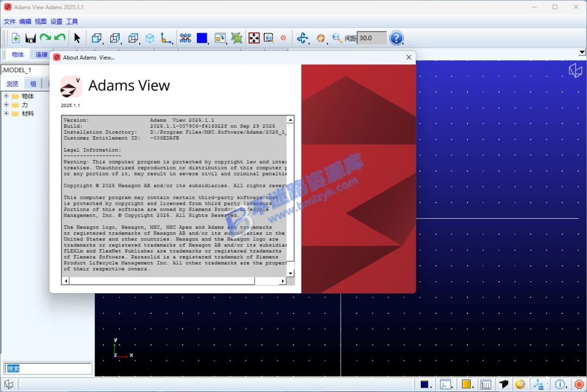Click the yellow square color status icon
587x392 pixels.
[466, 384]
